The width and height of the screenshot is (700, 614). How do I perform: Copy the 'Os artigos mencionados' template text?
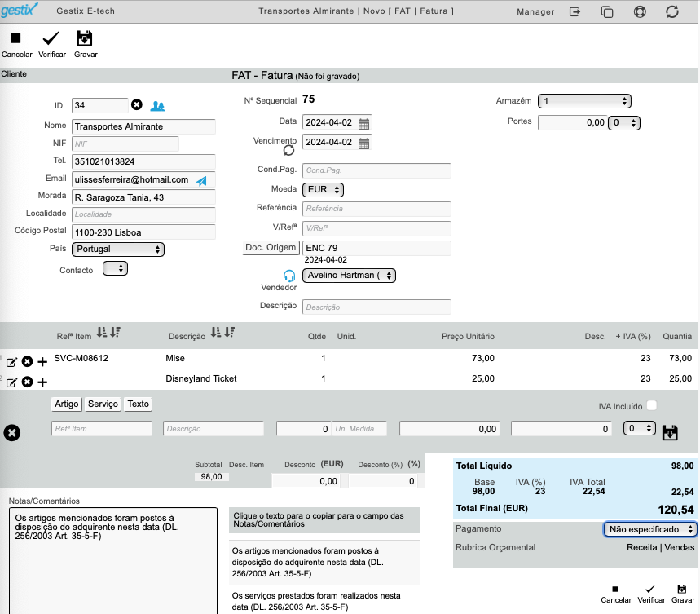[x=324, y=563]
